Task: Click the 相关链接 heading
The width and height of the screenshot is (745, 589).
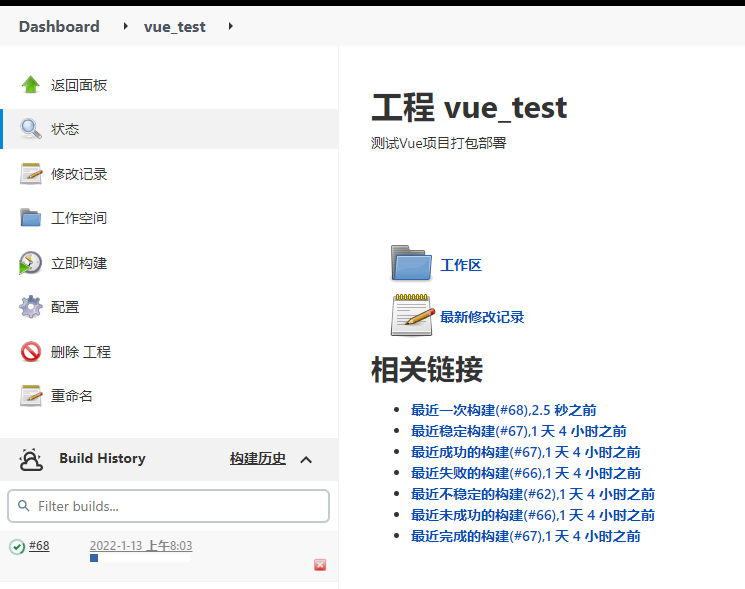Action: coord(427,370)
